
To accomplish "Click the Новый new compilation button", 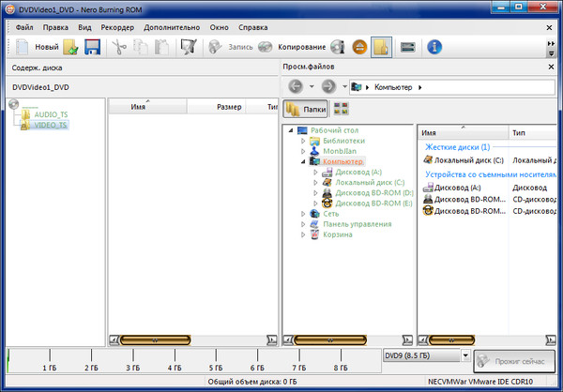I will (38, 46).
